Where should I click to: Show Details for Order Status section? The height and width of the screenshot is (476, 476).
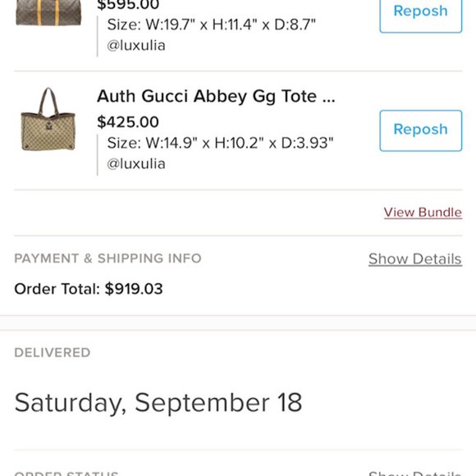pyautogui.click(x=415, y=473)
